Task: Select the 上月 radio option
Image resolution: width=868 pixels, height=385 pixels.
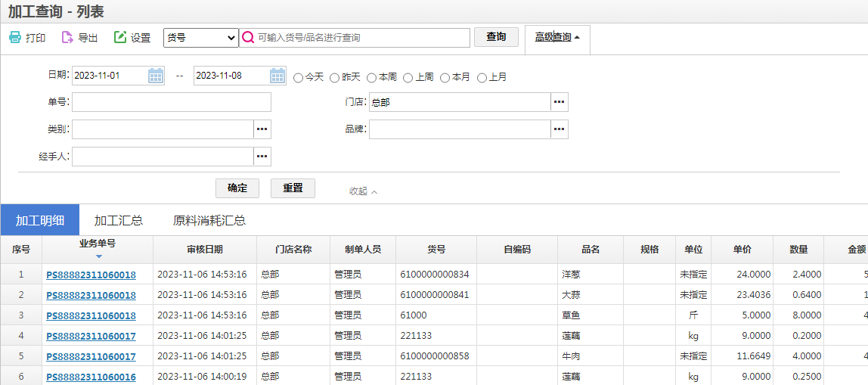Action: (x=482, y=78)
